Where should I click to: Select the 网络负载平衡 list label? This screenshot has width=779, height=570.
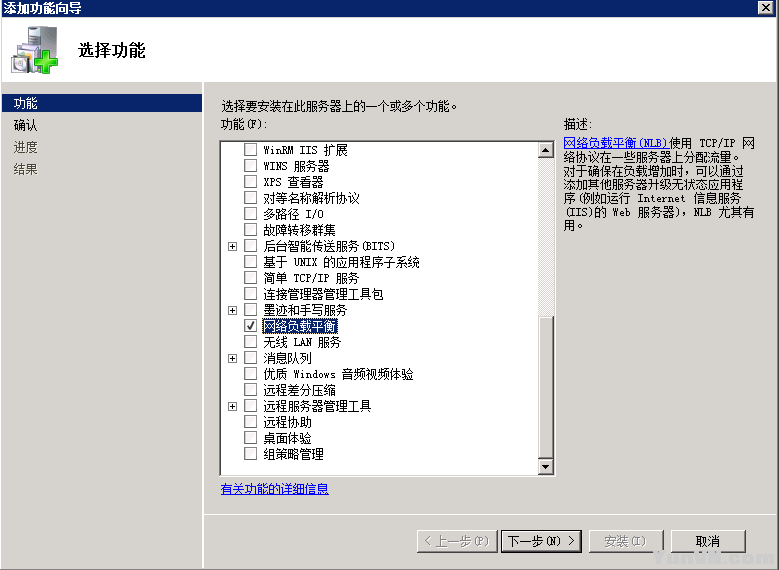coord(300,326)
